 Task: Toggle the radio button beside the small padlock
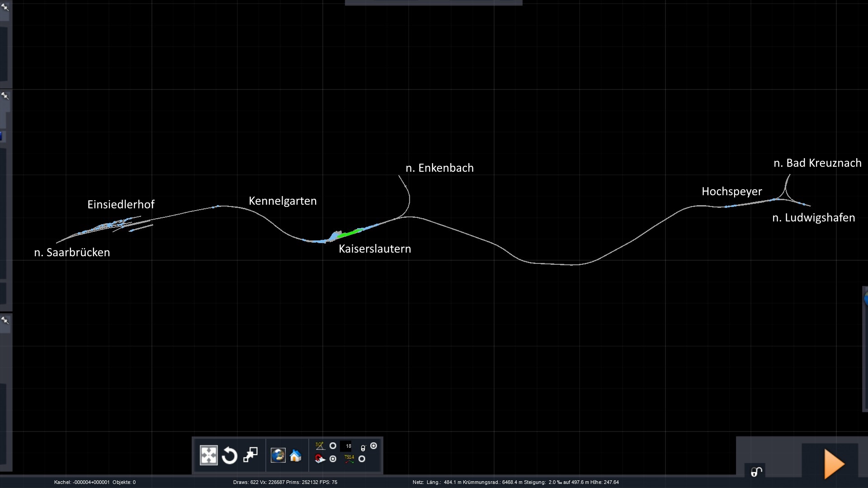[373, 446]
